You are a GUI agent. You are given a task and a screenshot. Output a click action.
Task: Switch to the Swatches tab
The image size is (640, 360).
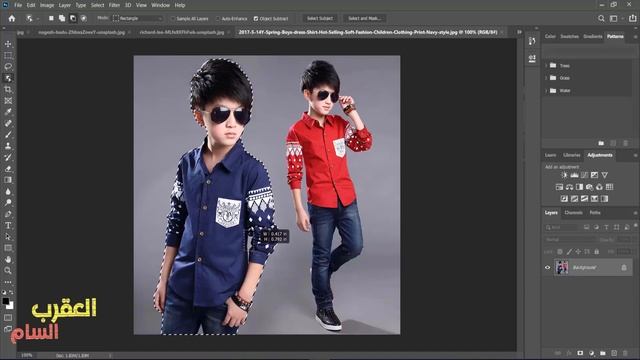569,36
